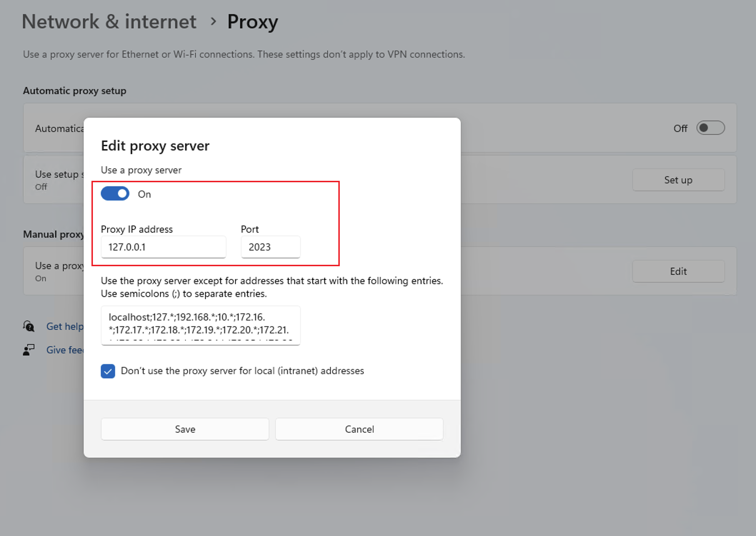
Task: Uncheck Don't use proxy for local addresses
Action: click(x=108, y=371)
